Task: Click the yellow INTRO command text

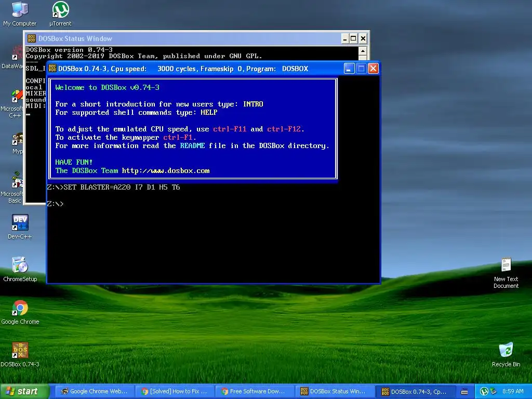Action: click(253, 104)
